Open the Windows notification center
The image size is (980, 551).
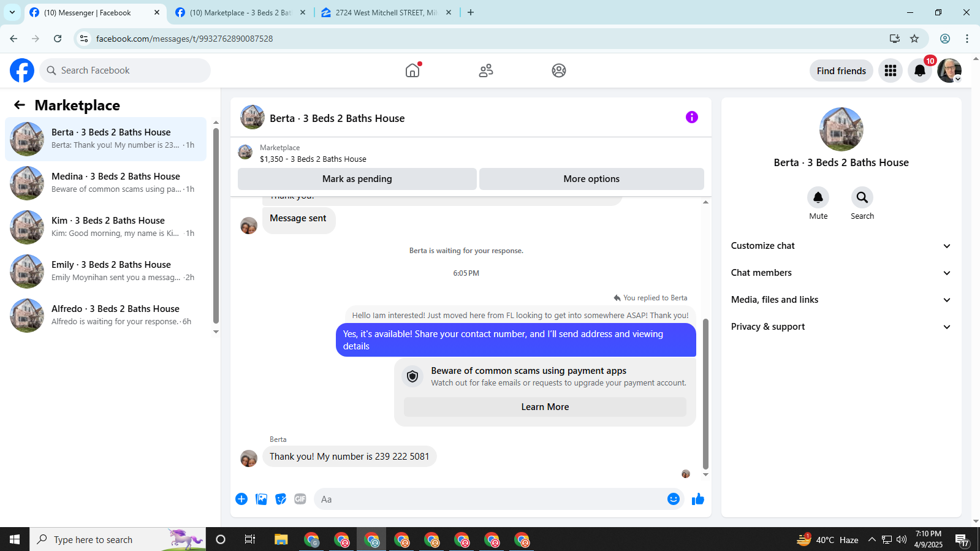pos(962,539)
